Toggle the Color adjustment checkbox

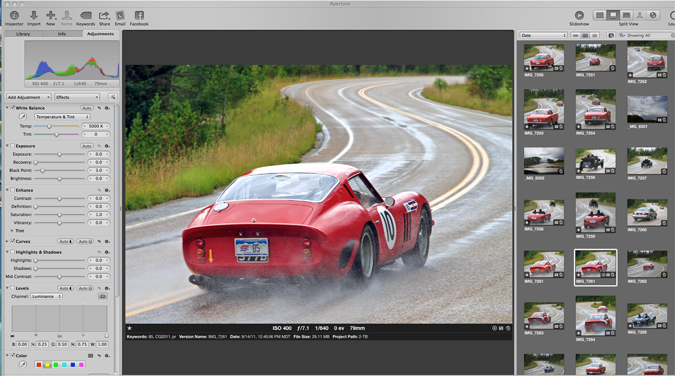(12, 355)
